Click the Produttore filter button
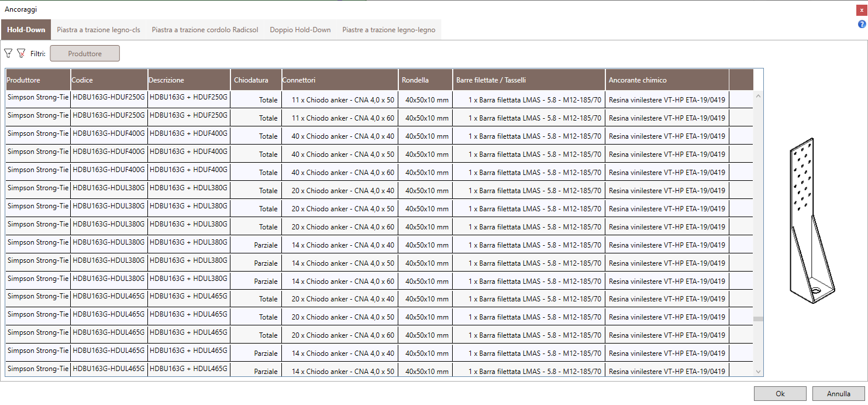This screenshot has width=868, height=405. pos(85,53)
